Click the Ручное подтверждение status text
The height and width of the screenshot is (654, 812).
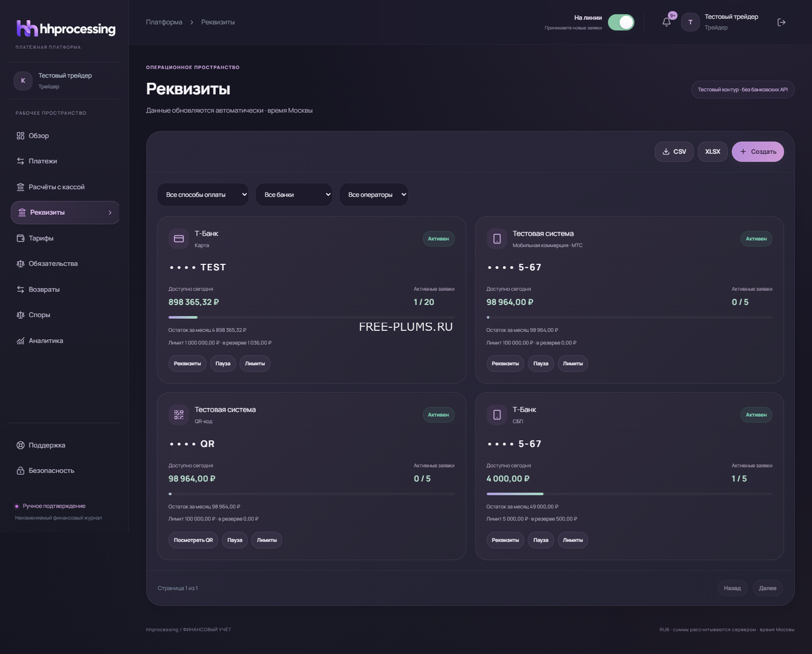(54, 506)
